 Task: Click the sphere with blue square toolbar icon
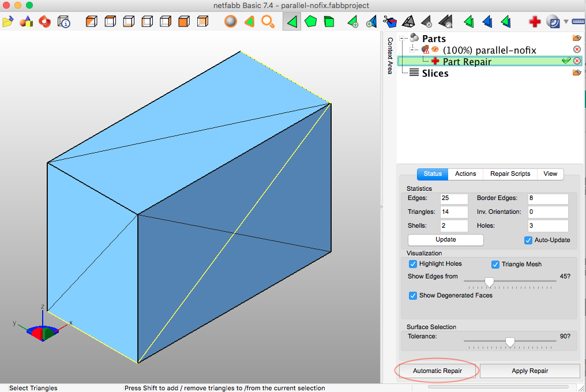(553, 22)
